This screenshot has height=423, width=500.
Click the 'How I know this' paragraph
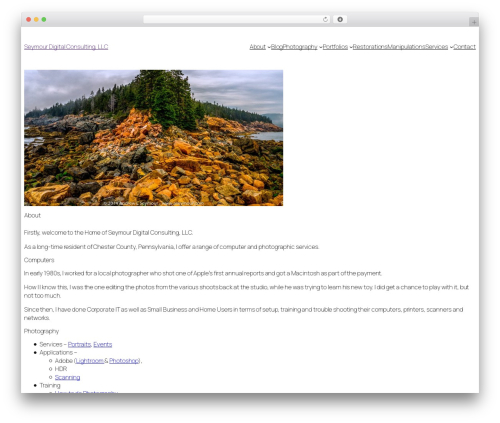click(x=246, y=291)
